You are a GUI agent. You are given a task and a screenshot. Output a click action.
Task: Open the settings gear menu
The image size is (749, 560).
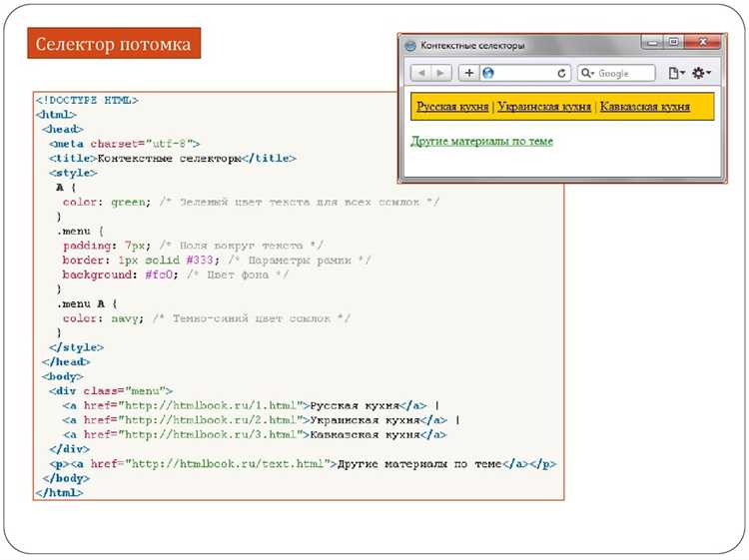pyautogui.click(x=701, y=73)
